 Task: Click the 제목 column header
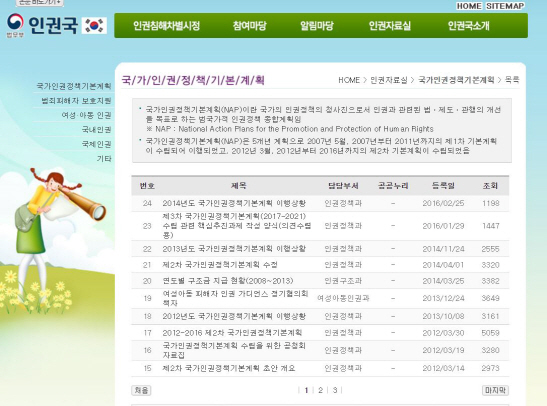tap(238, 186)
